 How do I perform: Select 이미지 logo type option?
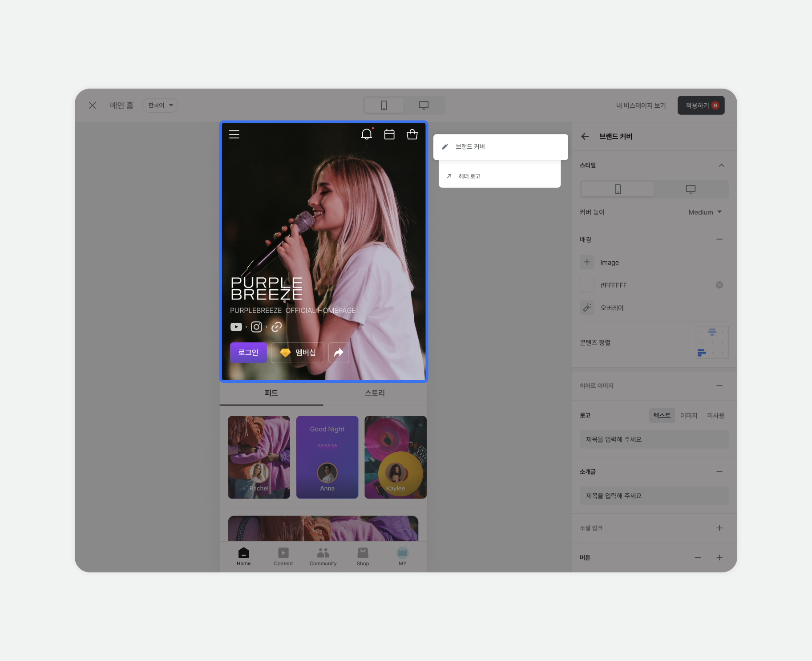[x=688, y=415]
